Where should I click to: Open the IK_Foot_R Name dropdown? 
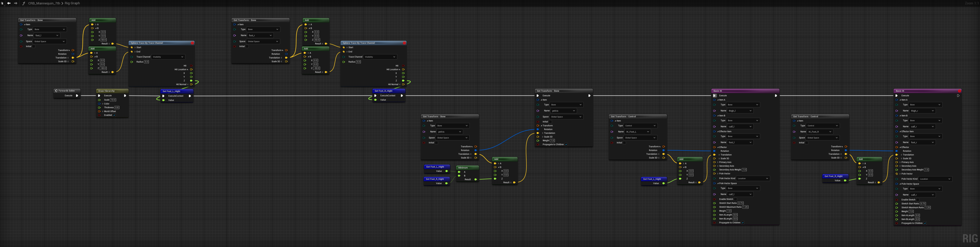click(820, 132)
